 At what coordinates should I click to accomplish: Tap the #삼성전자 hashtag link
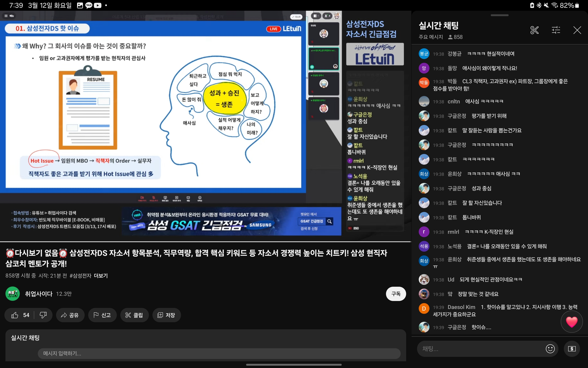[x=80, y=276]
